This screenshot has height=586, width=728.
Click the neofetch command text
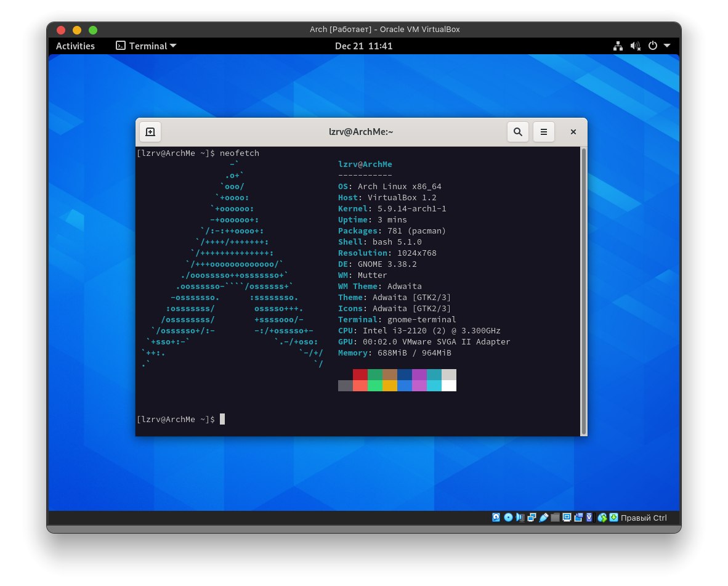[240, 153]
